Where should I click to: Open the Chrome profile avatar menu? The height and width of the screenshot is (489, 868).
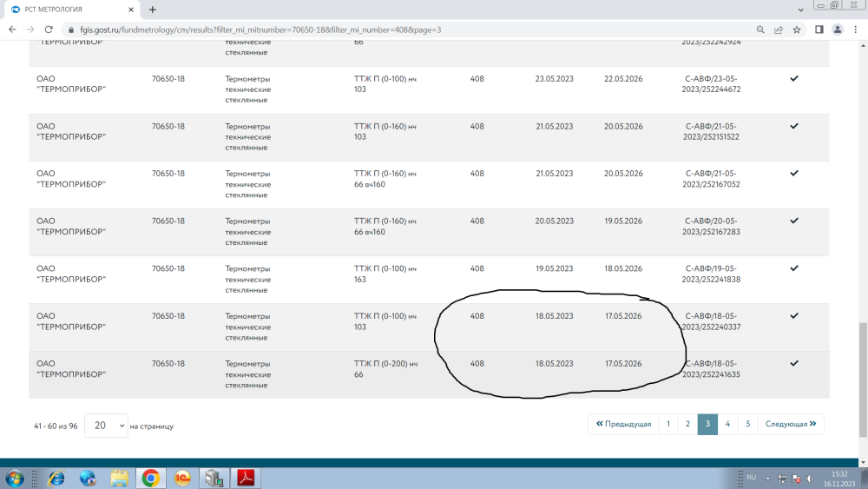pyautogui.click(x=837, y=29)
